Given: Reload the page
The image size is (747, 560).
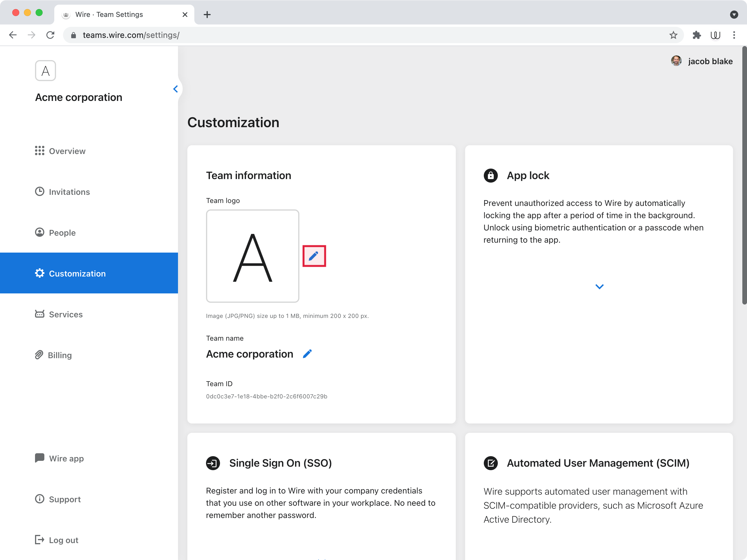Looking at the screenshot, I should (x=50, y=35).
